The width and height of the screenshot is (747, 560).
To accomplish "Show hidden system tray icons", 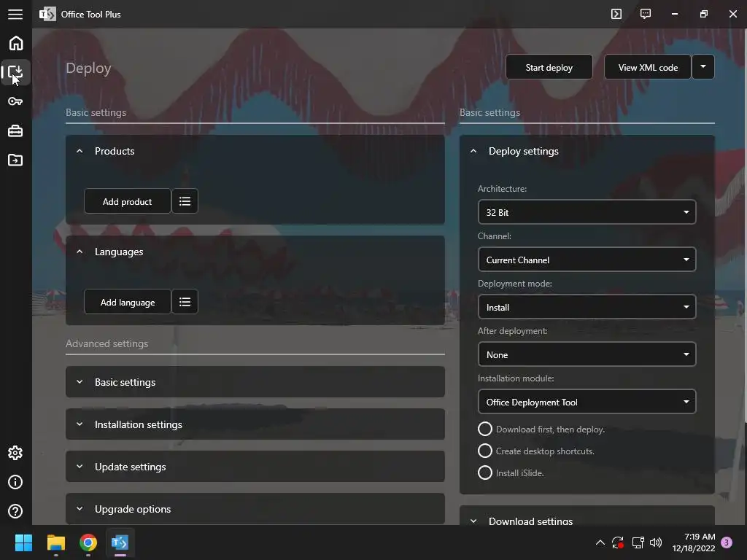I will point(600,542).
